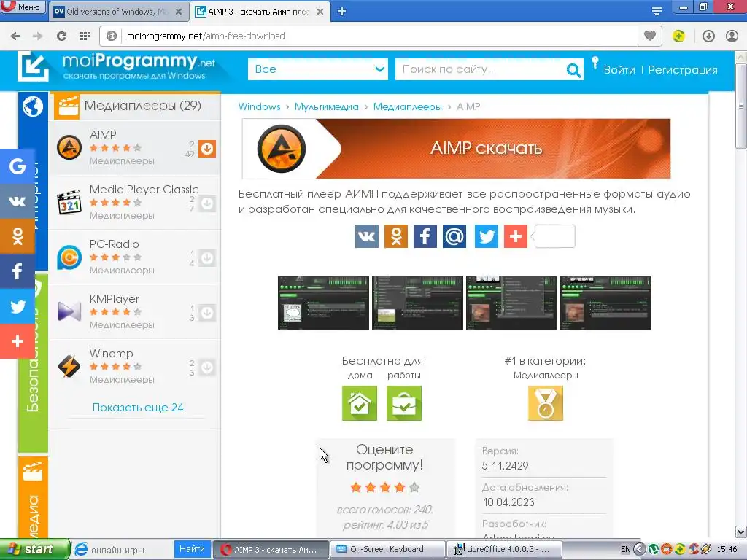Image resolution: width=747 pixels, height=560 pixels.
Task: Click the gold #1 medal icon
Action: click(x=546, y=403)
